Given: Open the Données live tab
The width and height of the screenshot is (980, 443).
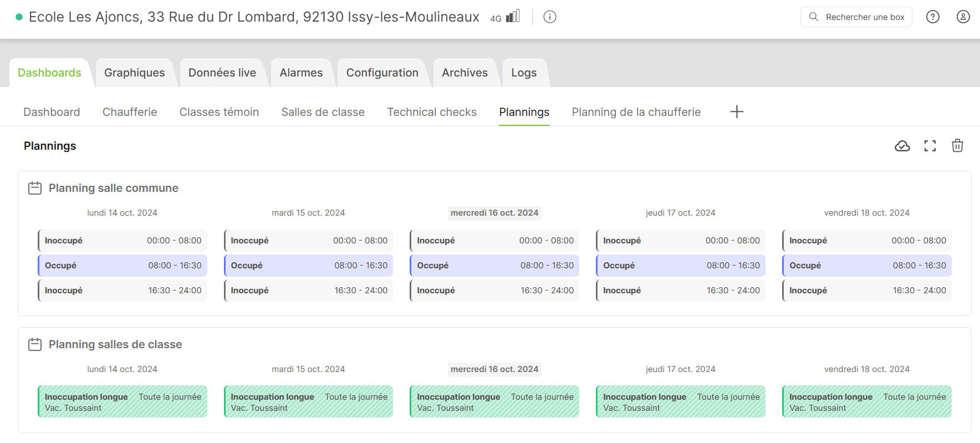Looking at the screenshot, I should (x=222, y=73).
